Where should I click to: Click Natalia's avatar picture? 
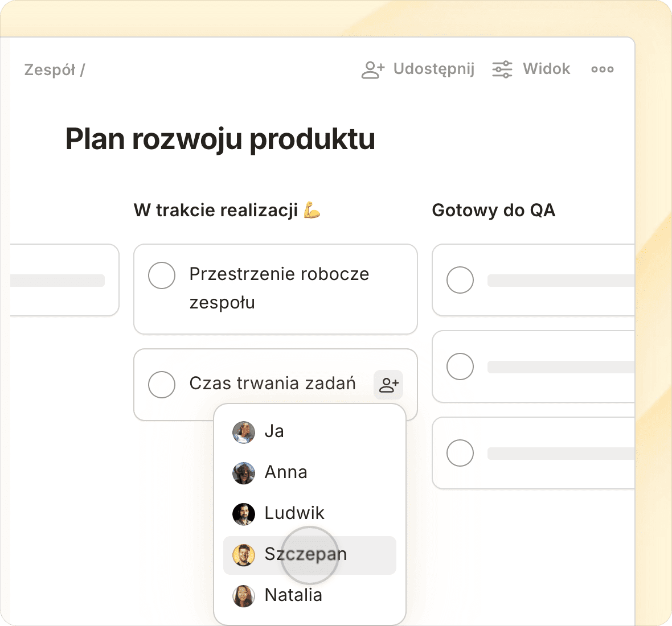click(244, 596)
